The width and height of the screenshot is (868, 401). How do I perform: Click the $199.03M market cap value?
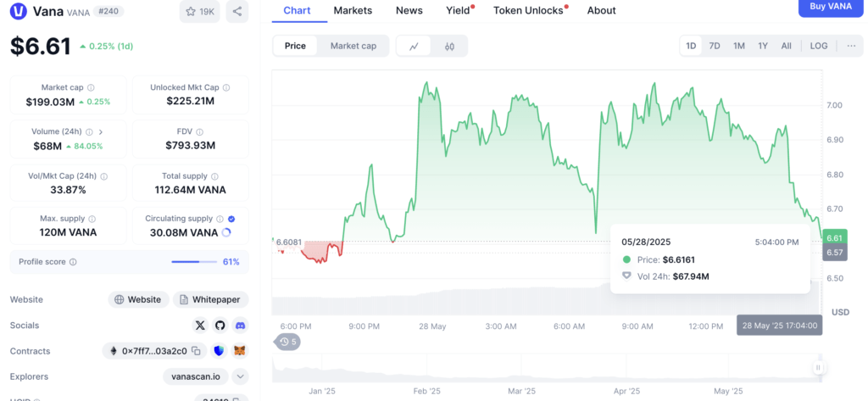click(x=50, y=102)
